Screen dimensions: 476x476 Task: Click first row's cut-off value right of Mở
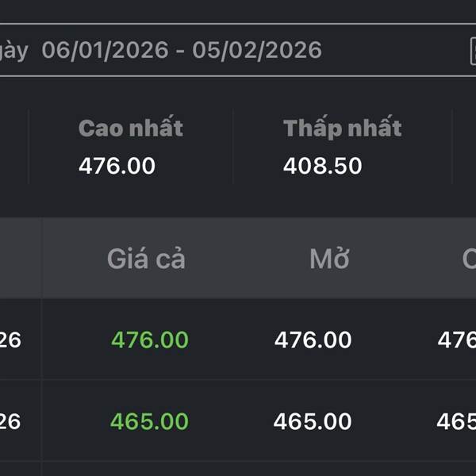[x=457, y=340]
